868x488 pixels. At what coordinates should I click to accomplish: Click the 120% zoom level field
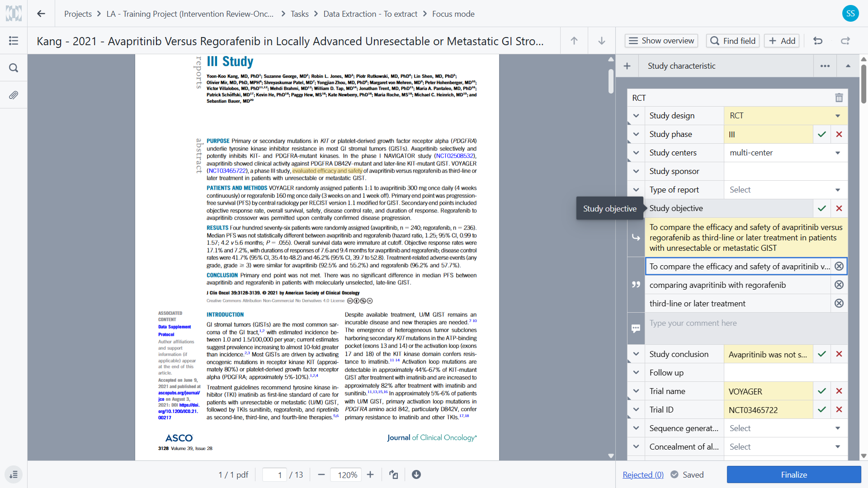tap(347, 474)
